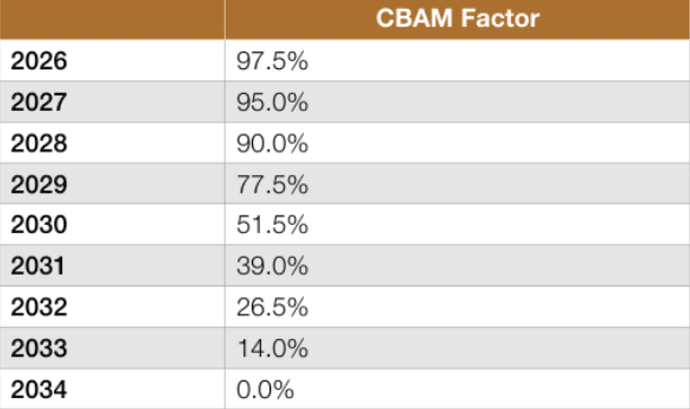This screenshot has height=409, width=690.
Task: Click the 0.0% factor cell
Action: (266, 389)
